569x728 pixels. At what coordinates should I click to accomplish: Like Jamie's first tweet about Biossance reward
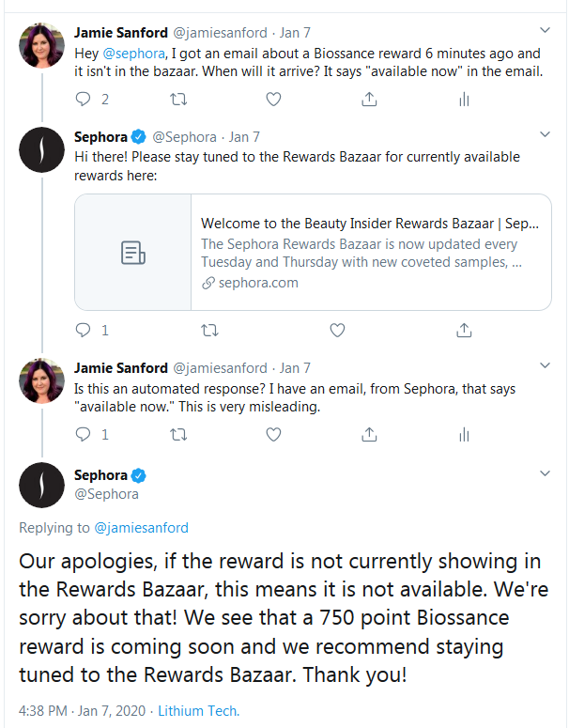(x=273, y=99)
